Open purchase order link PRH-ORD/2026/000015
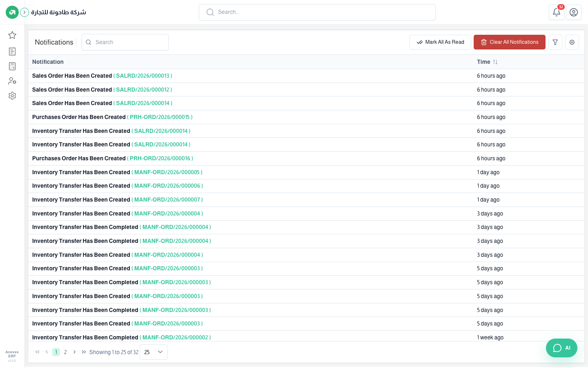 pyautogui.click(x=160, y=117)
